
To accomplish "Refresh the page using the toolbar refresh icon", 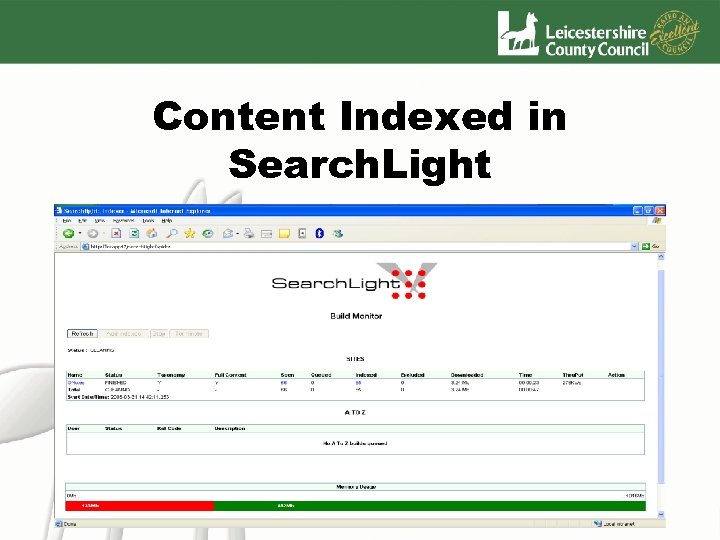I will click(x=134, y=233).
